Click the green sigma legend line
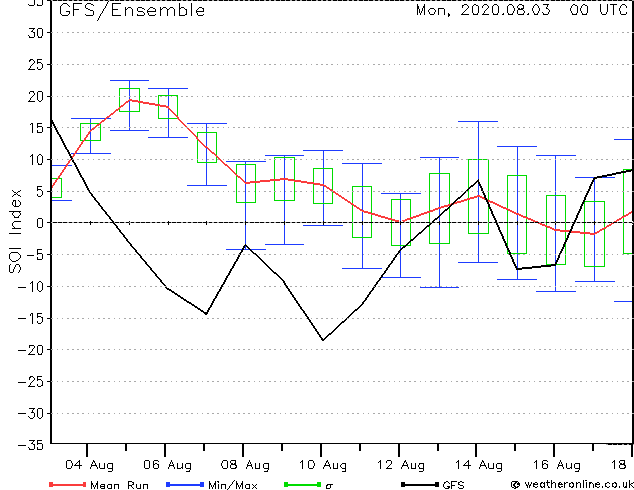This screenshot has width=634, height=490. [303, 484]
